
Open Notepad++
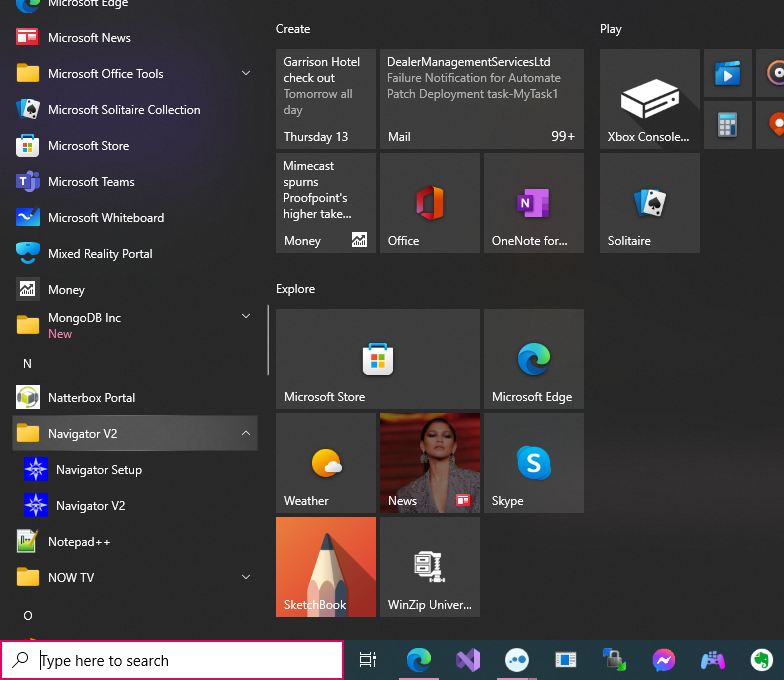pyautogui.click(x=134, y=542)
